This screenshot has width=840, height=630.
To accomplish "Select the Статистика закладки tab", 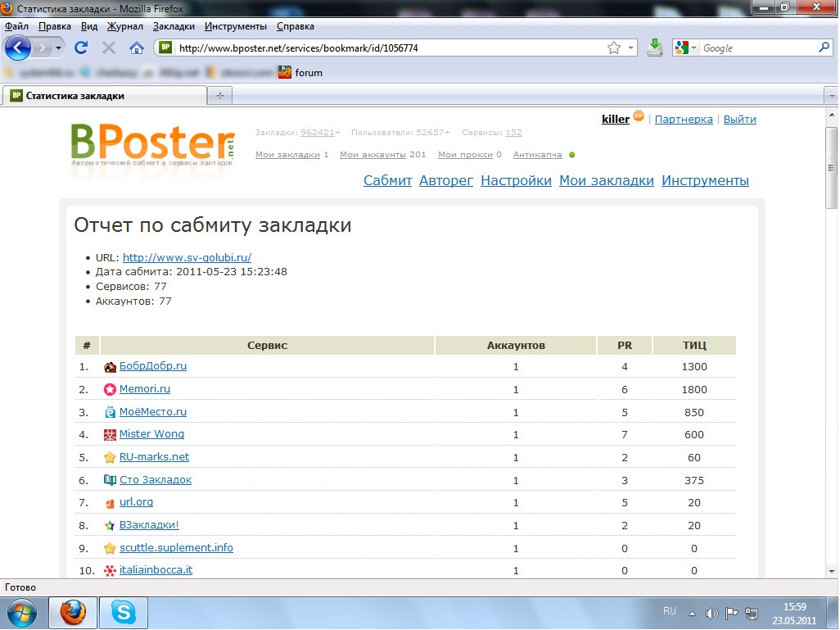I will 105,96.
